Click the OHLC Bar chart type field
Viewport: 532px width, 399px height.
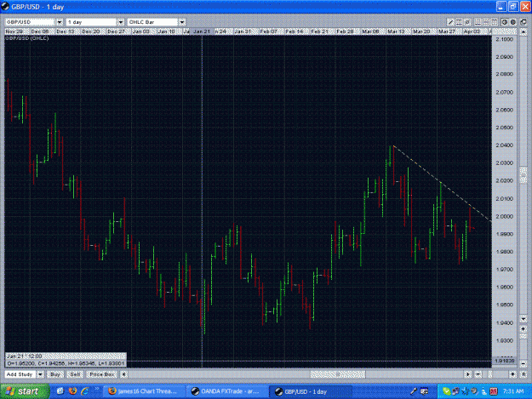(152, 22)
